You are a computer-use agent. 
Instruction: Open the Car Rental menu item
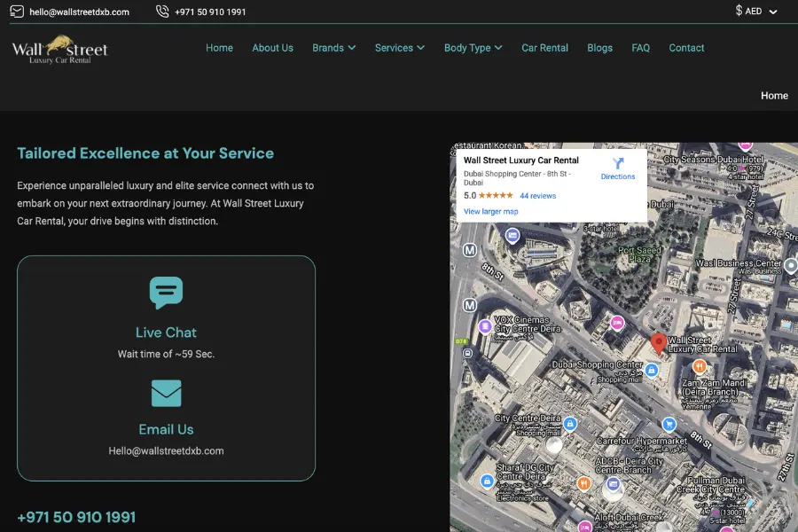tap(544, 48)
